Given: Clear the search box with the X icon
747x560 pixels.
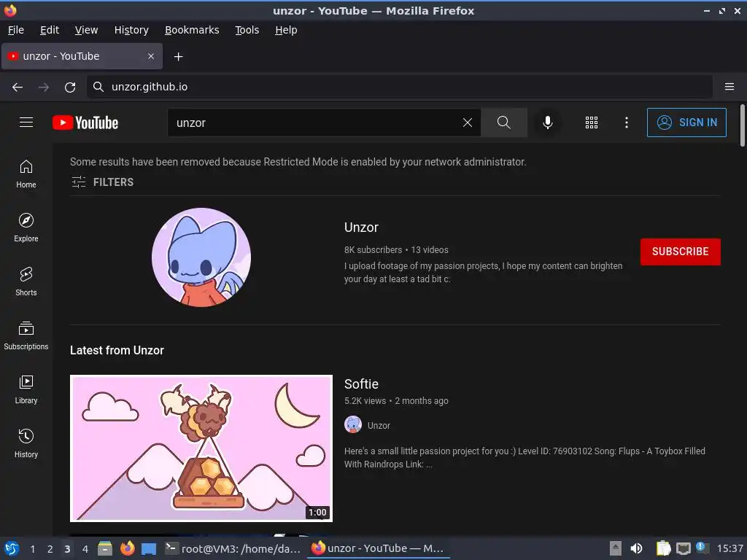Looking at the screenshot, I should pos(468,122).
